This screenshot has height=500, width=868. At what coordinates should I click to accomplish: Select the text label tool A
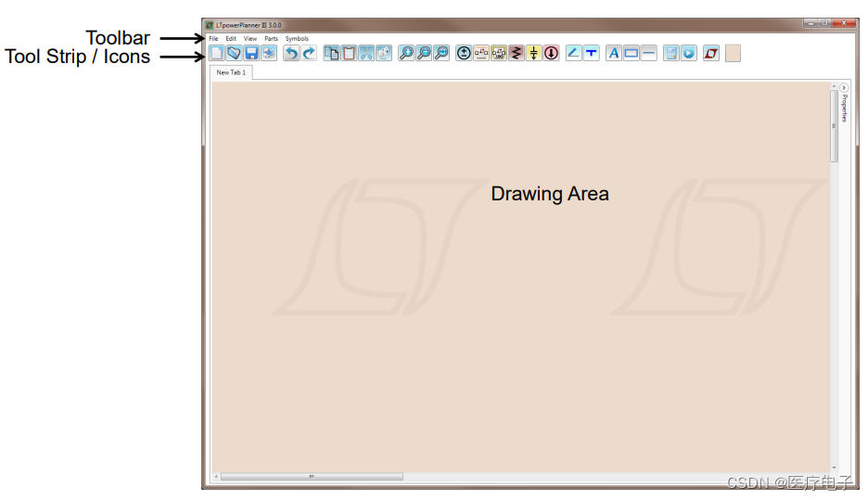point(614,53)
